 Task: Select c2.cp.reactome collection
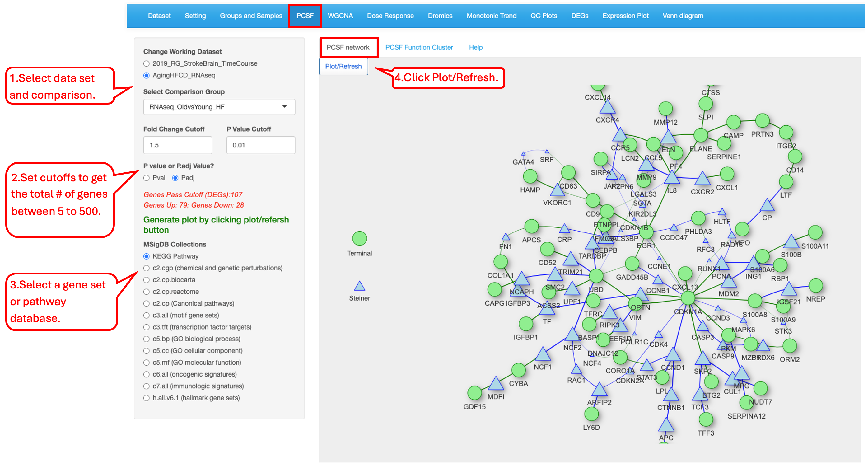click(146, 292)
